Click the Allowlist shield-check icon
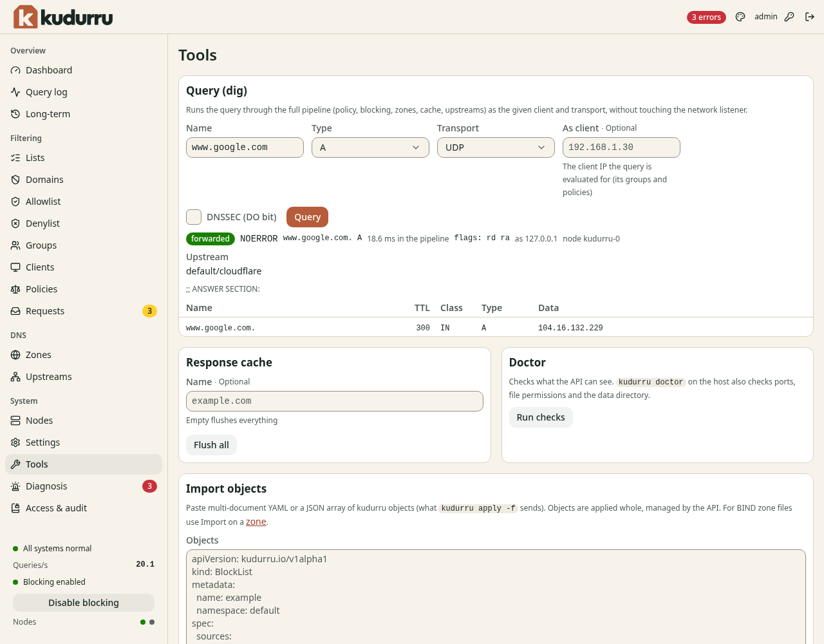The width and height of the screenshot is (824, 644). coord(15,202)
